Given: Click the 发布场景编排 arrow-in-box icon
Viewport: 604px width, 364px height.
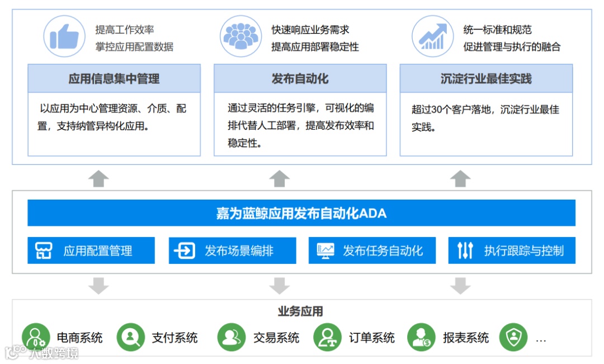Looking at the screenshot, I should coord(185,250).
